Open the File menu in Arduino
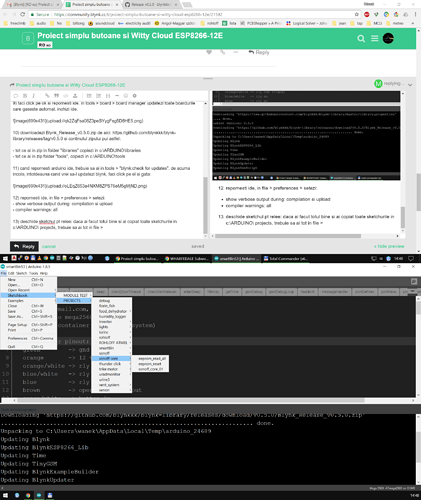This screenshot has width=421, height=500. [x=3, y=273]
